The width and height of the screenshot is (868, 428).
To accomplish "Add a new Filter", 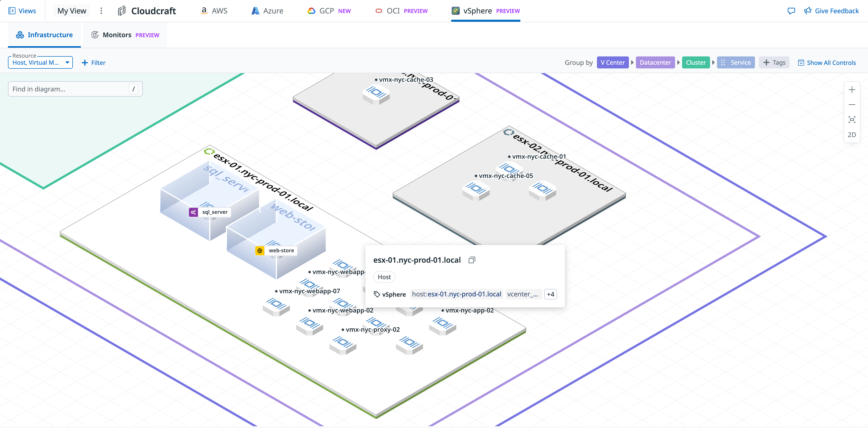I will [x=94, y=63].
